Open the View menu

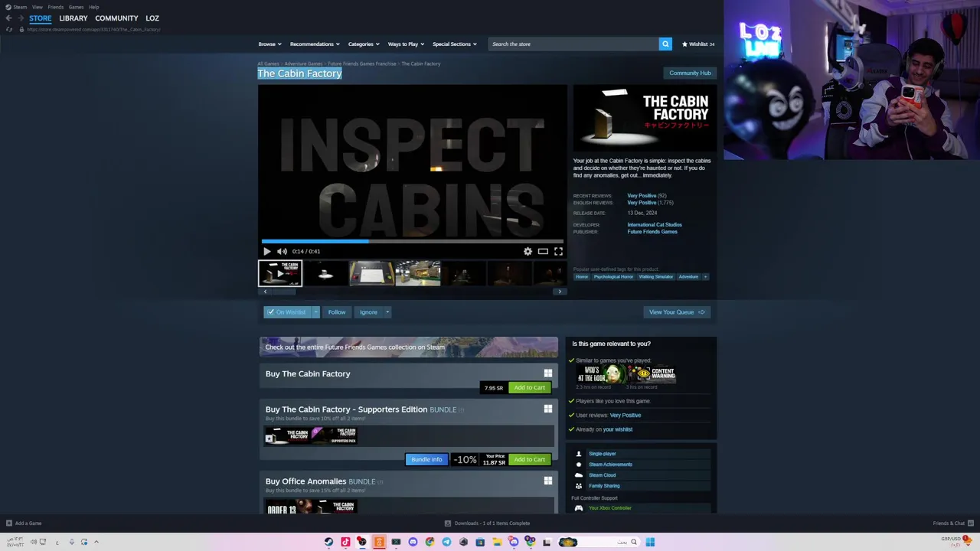(x=37, y=7)
